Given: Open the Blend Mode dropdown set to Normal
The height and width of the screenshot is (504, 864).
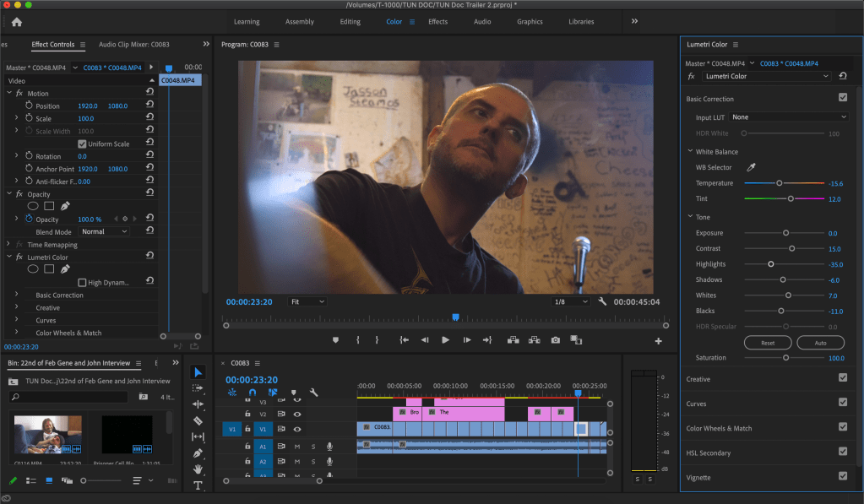Looking at the screenshot, I should click(x=105, y=231).
